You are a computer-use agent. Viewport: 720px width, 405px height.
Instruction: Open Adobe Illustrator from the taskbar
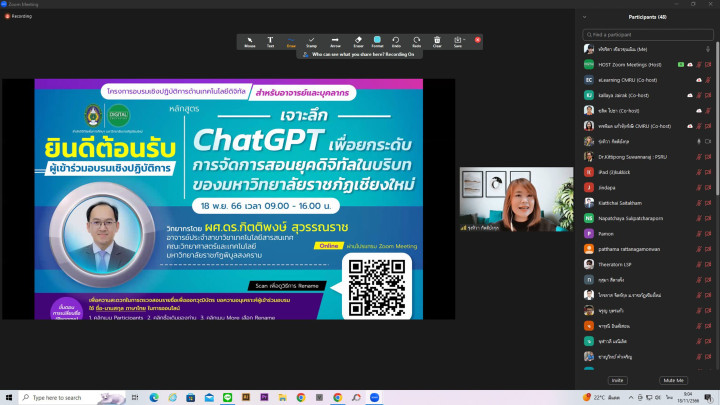(x=246, y=398)
